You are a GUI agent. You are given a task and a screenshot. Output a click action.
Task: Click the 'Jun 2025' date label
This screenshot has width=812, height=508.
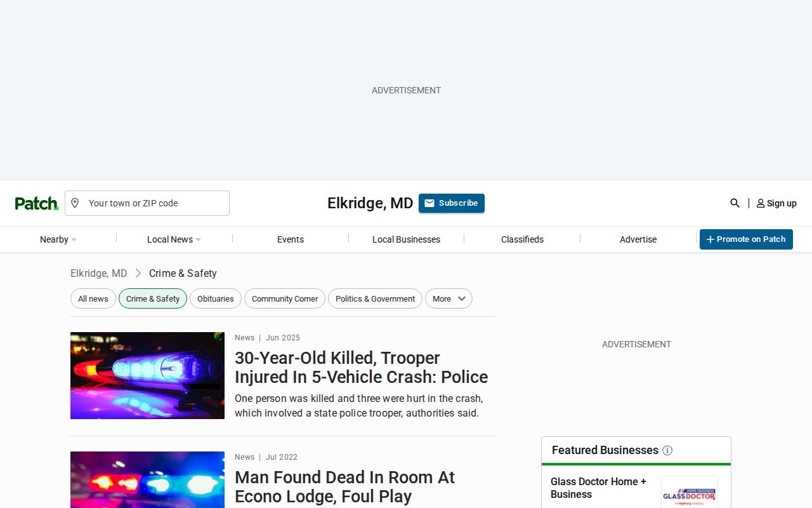coord(283,338)
